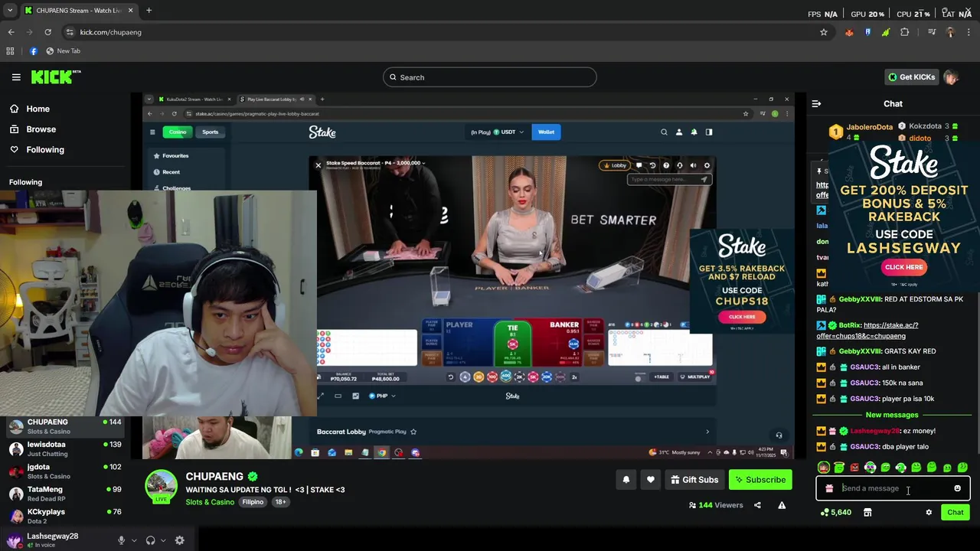
Task: Click Slots & Casino category link under CHUPAENG
Action: coord(210,502)
